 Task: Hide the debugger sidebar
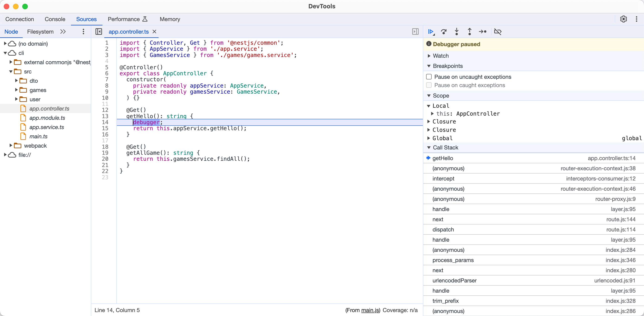pos(415,32)
